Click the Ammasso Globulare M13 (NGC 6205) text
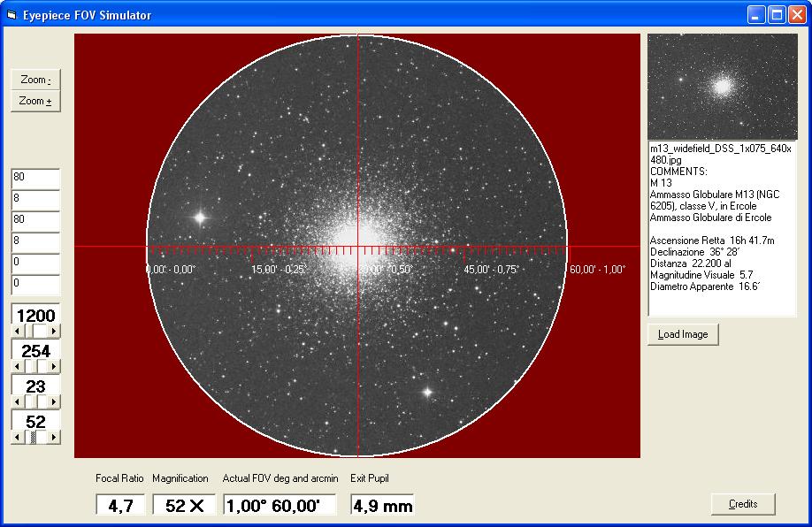 coord(715,200)
